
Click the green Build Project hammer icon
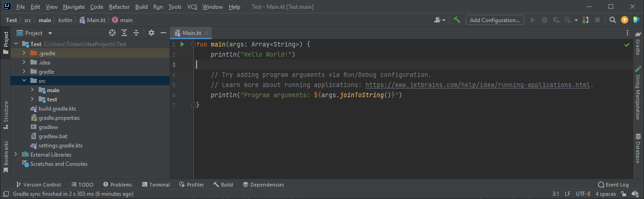point(457,20)
